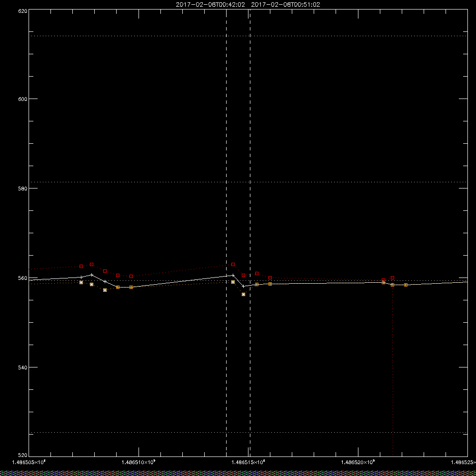
Task: Click the 1.486515×10⁹ x-axis label
Action: (x=248, y=462)
